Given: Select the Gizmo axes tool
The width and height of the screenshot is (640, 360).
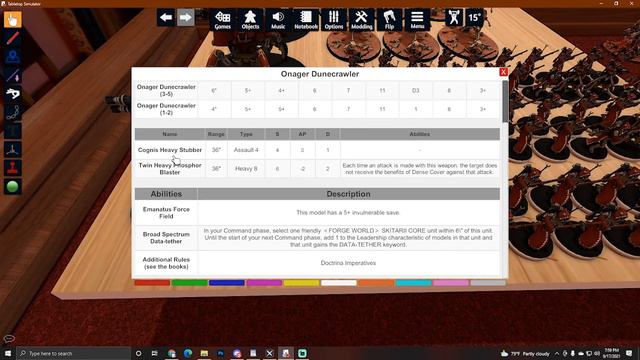Looking at the screenshot, I should pyautogui.click(x=13, y=149).
